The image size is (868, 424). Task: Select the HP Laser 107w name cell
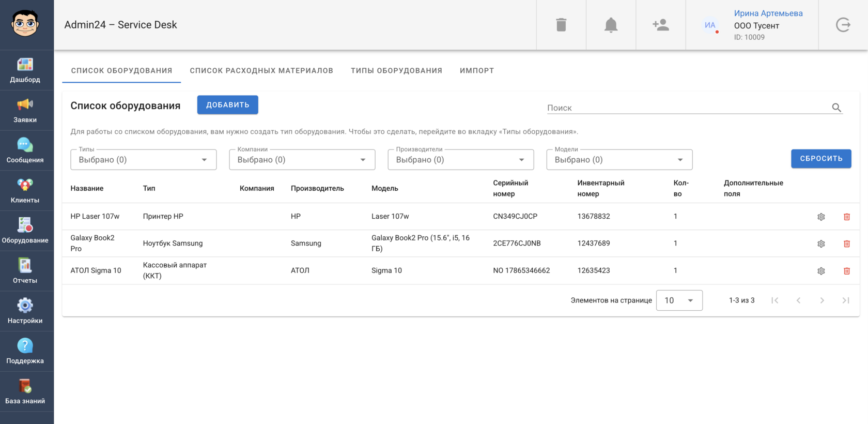pyautogui.click(x=95, y=216)
